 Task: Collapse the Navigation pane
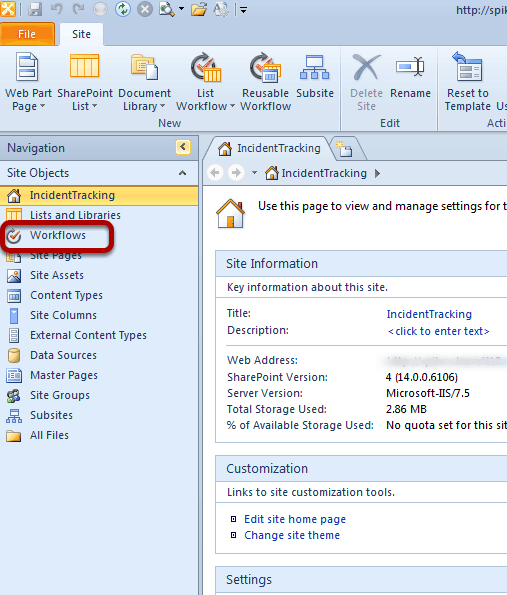[x=183, y=147]
